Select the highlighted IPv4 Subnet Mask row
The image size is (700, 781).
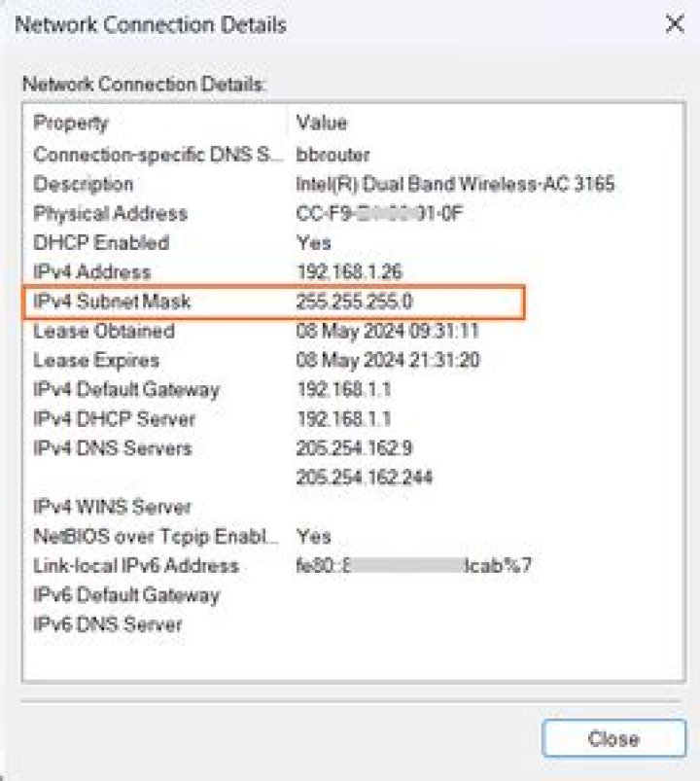coord(112,302)
